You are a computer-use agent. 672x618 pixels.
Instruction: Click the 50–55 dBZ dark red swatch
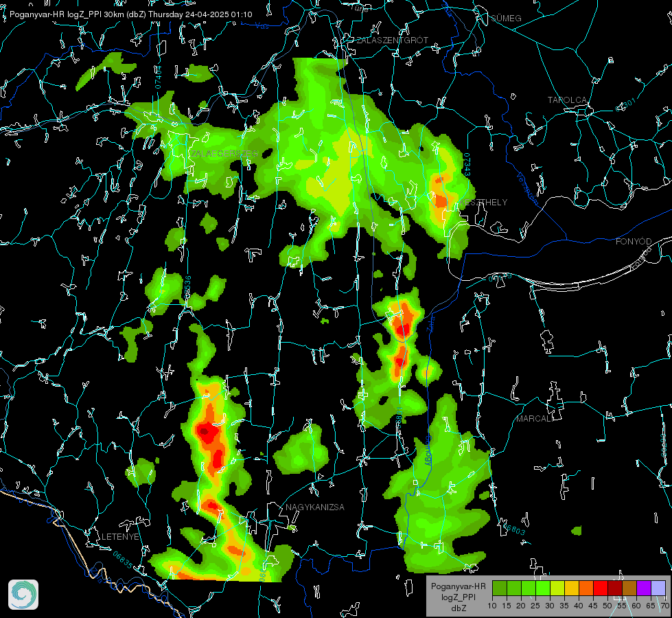click(x=615, y=588)
